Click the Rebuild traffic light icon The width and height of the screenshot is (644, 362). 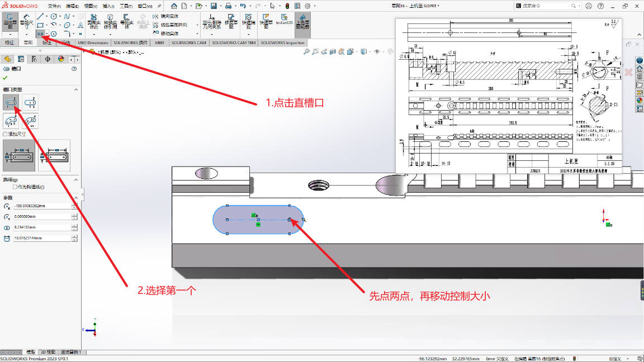pyautogui.click(x=287, y=6)
